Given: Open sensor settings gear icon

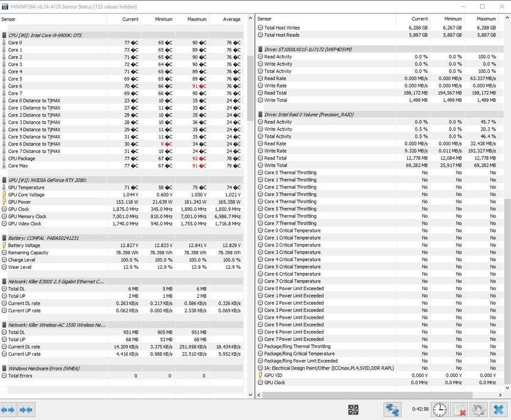Looking at the screenshot, I should point(478,409).
